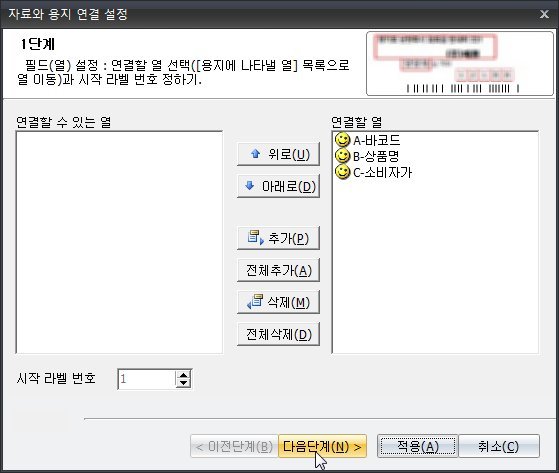Click the 시작 라벨 번호 input field
The height and width of the screenshot is (473, 559).
[147, 379]
